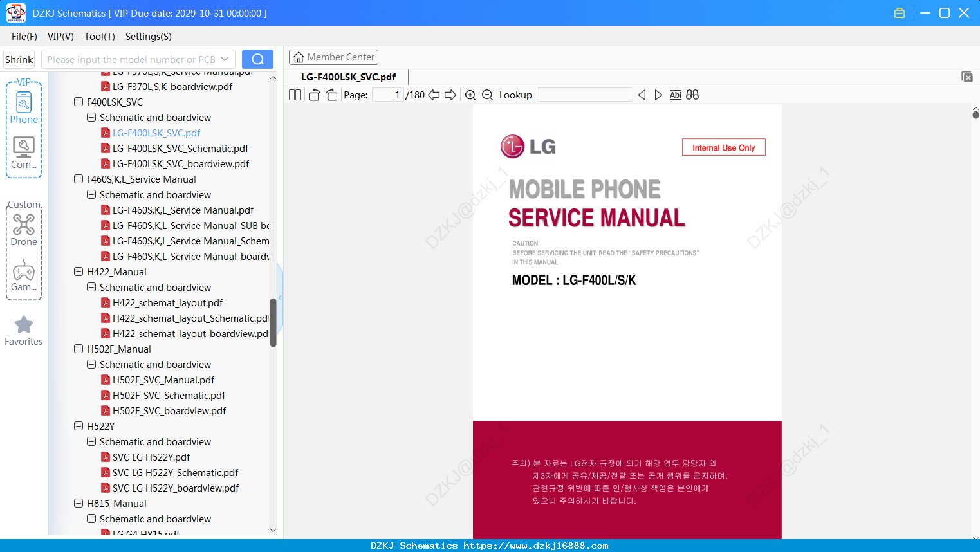Screen dimensions: 980x552
Task: Go to next page arrow
Action: (450, 95)
